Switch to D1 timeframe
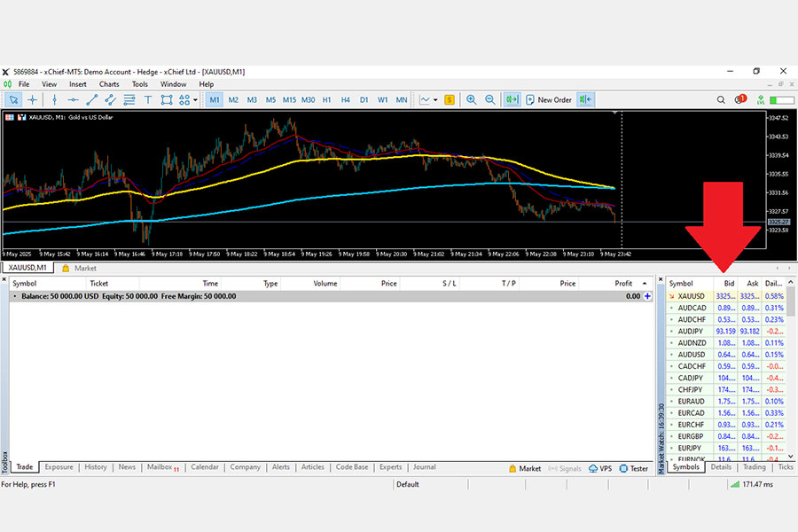The image size is (798, 532). pos(364,100)
